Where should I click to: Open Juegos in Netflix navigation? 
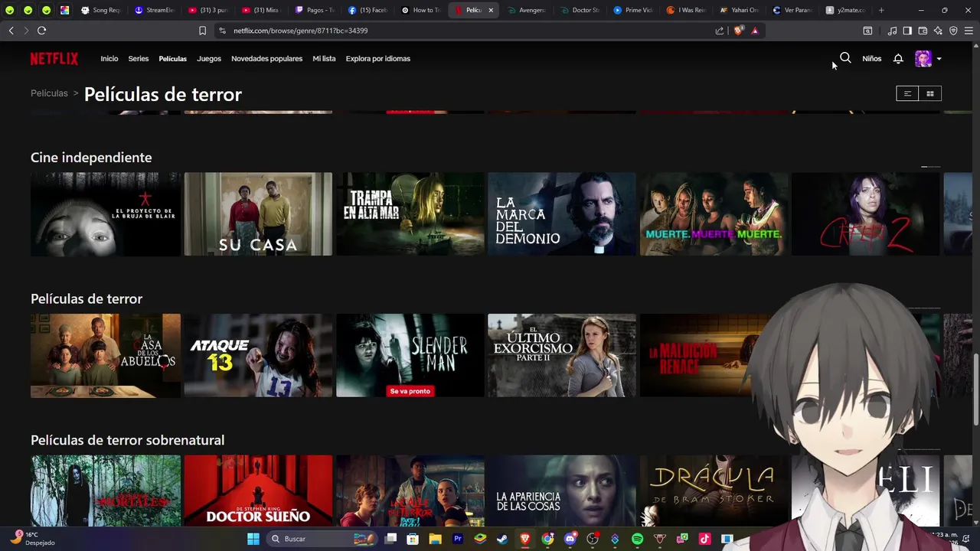pyautogui.click(x=209, y=59)
